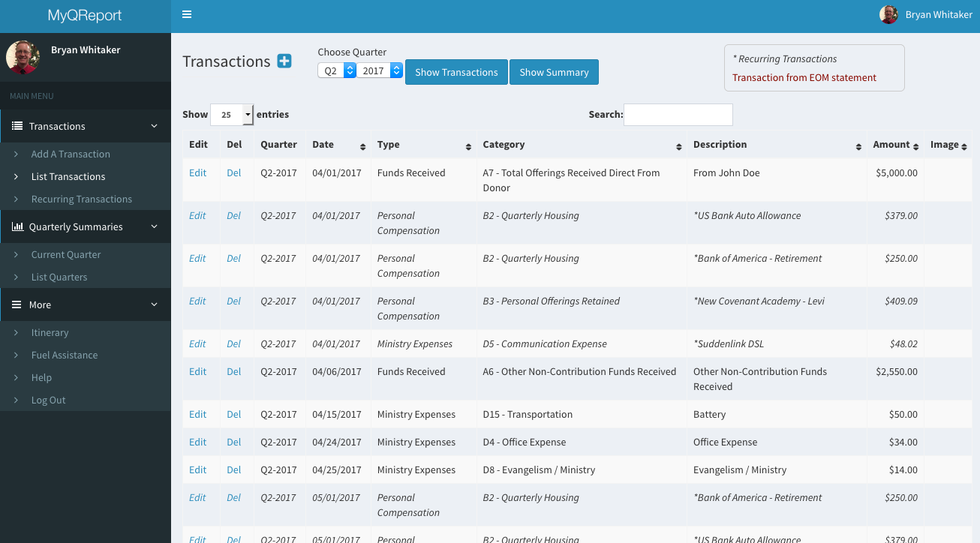
Task: Open Recurring Transactions menu item
Action: coord(82,199)
